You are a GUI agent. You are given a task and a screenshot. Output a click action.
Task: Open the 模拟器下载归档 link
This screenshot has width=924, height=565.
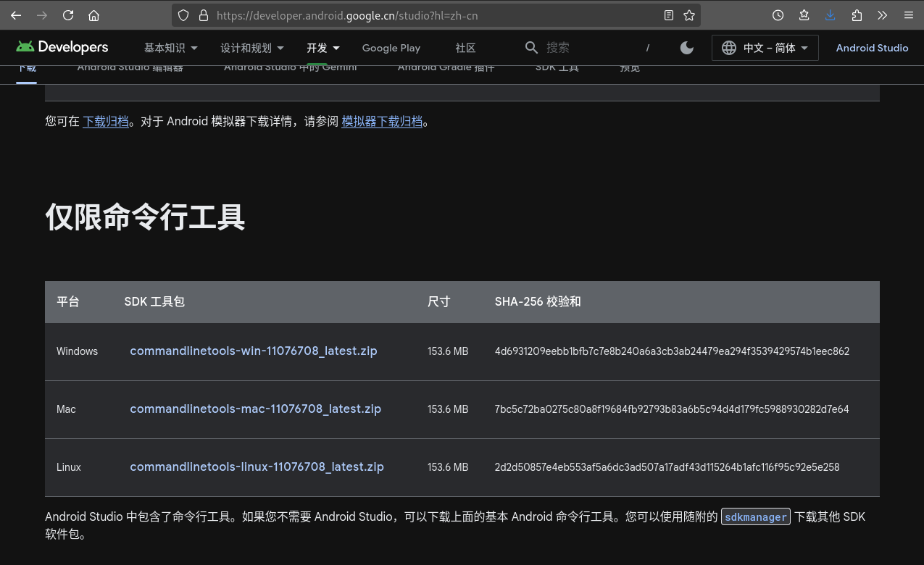[382, 122]
